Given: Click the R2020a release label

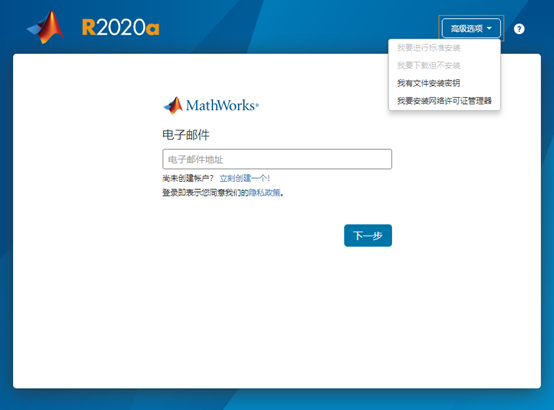Looking at the screenshot, I should [x=120, y=28].
